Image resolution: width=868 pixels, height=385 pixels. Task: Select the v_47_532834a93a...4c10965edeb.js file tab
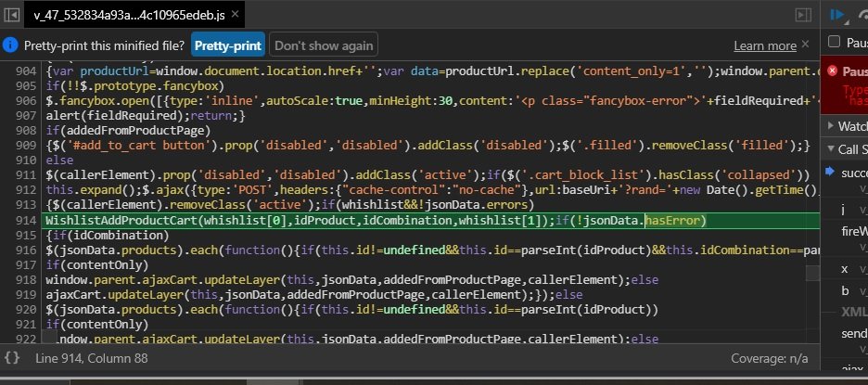point(128,15)
